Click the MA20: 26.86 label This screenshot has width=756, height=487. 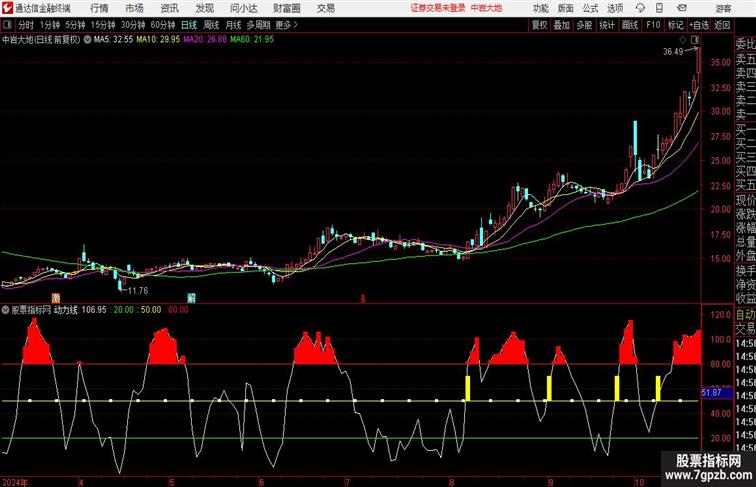(x=205, y=40)
